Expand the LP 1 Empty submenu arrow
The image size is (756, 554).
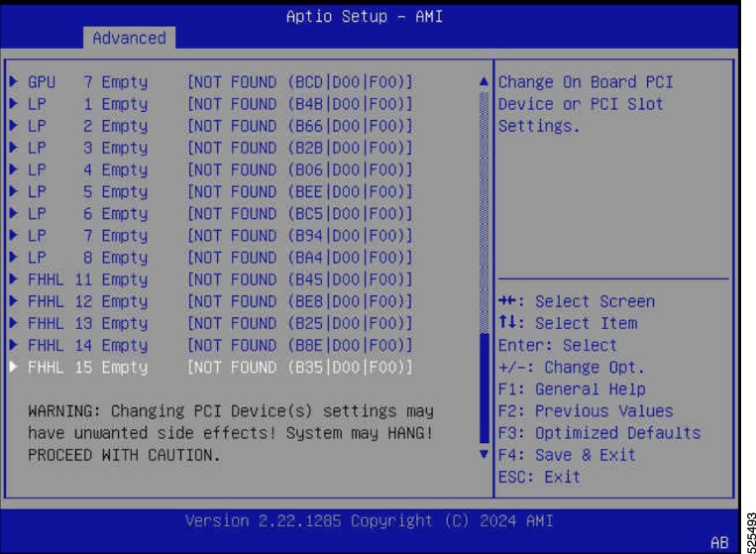14,104
